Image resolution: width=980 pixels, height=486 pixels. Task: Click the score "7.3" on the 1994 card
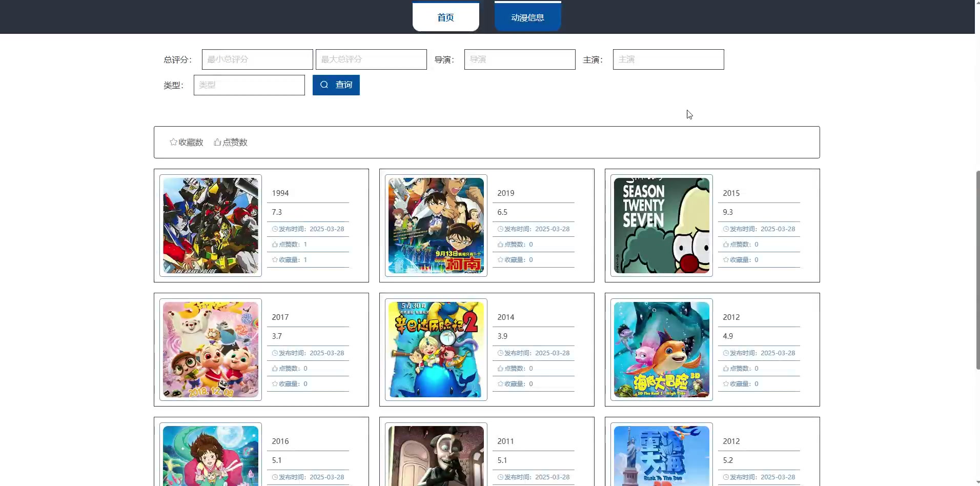point(277,212)
